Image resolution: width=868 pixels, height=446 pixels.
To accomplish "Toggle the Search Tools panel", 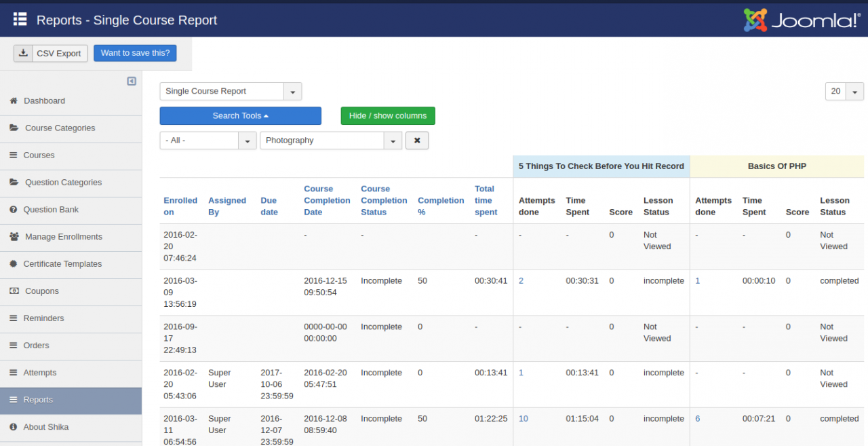I will [240, 116].
